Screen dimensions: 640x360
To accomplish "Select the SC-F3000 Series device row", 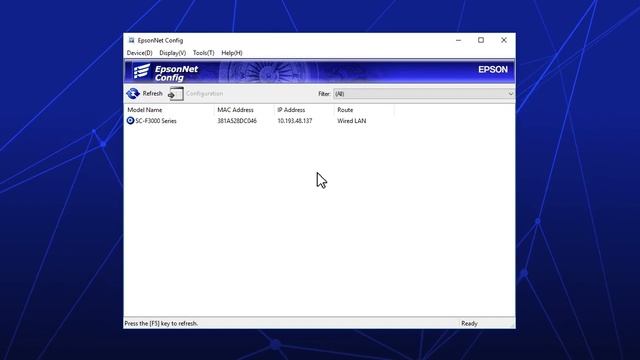I will point(260,121).
